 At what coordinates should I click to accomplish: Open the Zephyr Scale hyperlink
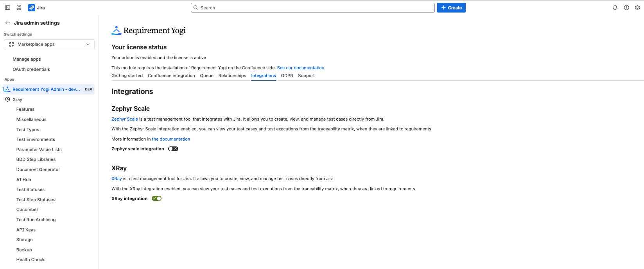point(125,119)
